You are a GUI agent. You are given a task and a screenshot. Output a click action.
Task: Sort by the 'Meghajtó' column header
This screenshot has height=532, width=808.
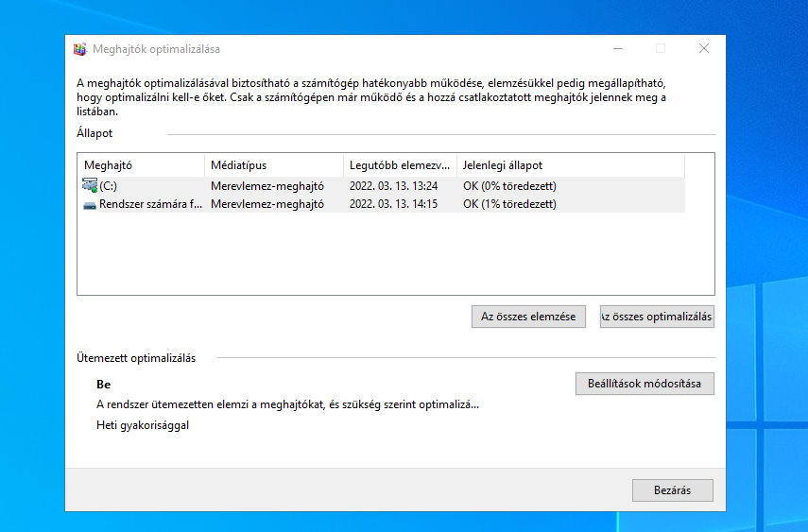(x=141, y=165)
